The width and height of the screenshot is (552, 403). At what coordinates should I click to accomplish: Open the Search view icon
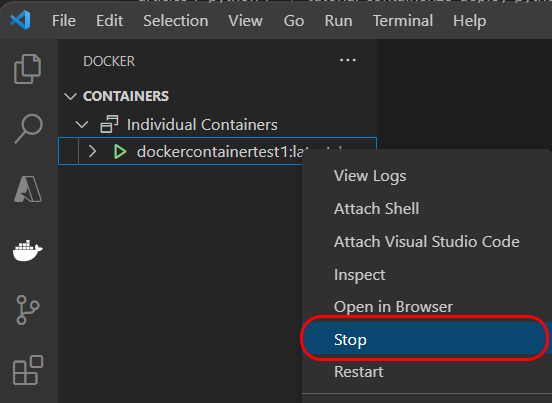[x=28, y=128]
